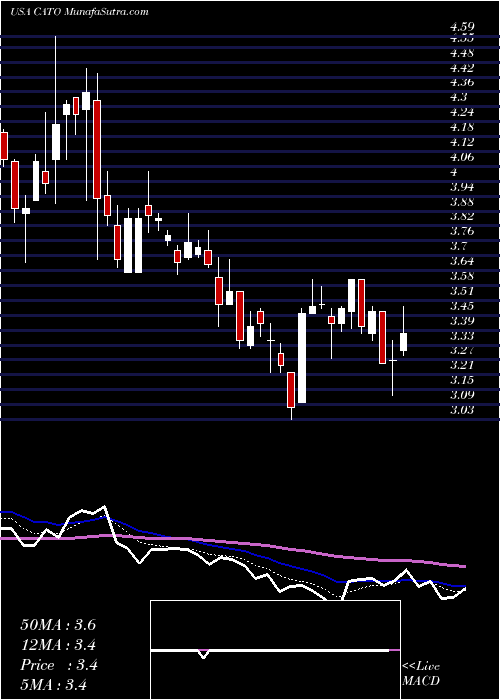Click the 3.94 price axis label
This screenshot has width=500, height=700.
pos(462,187)
